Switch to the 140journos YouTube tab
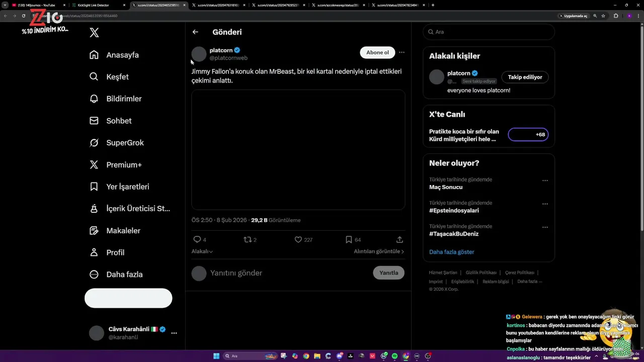644x362 pixels. click(37, 5)
